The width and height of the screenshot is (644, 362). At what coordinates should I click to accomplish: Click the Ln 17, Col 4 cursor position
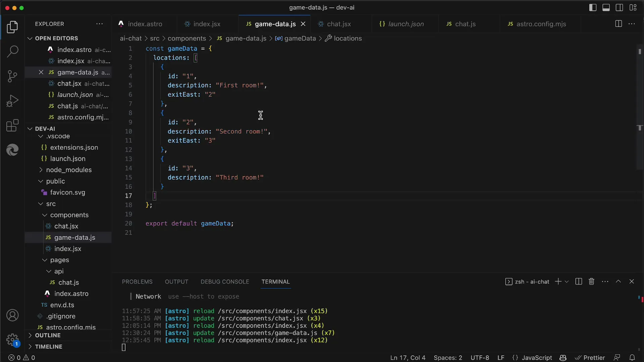[x=408, y=358]
